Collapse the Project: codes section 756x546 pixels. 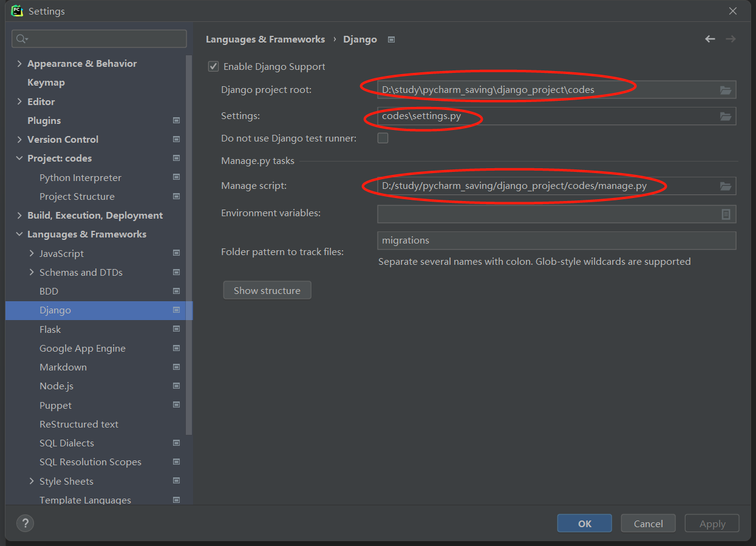[x=19, y=158]
